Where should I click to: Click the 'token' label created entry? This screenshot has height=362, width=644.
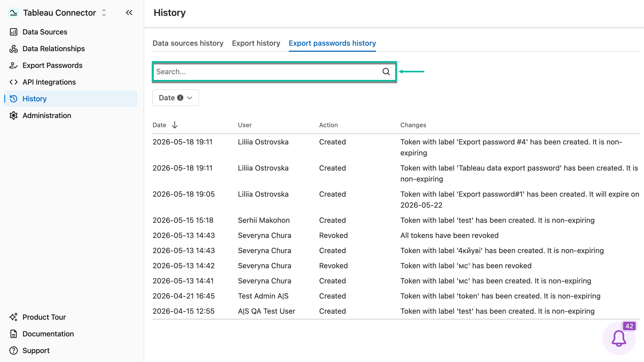coord(500,296)
